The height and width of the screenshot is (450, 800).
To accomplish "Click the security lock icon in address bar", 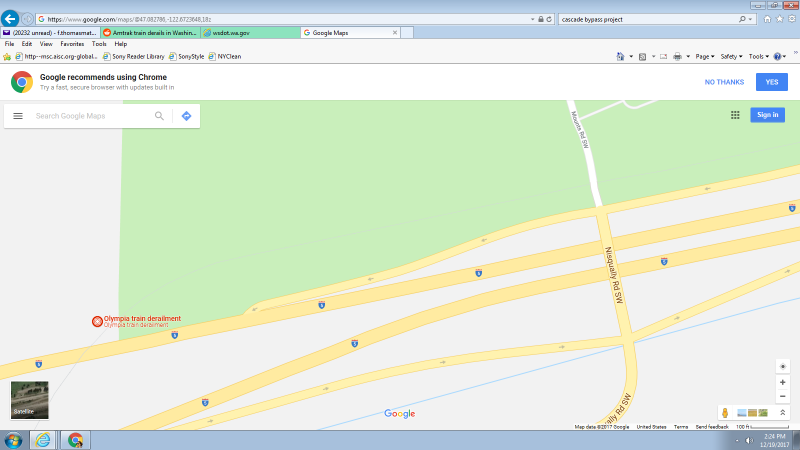I will tap(541, 19).
